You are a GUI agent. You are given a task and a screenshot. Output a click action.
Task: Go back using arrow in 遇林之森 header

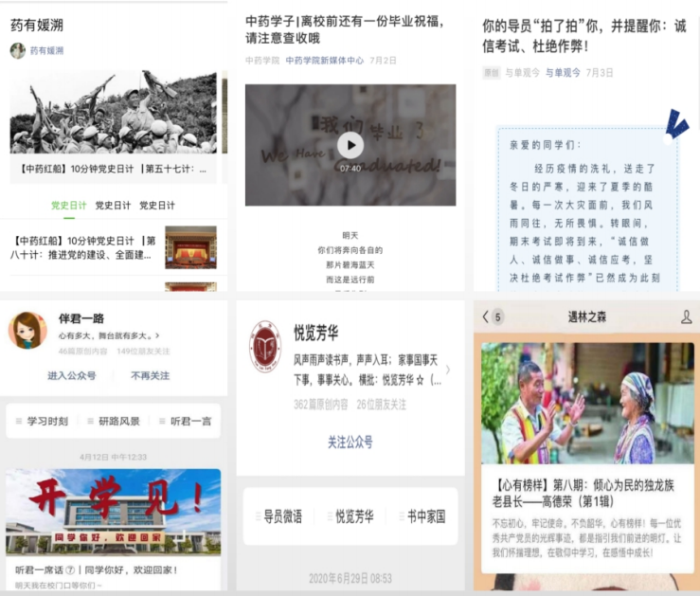coord(486,316)
